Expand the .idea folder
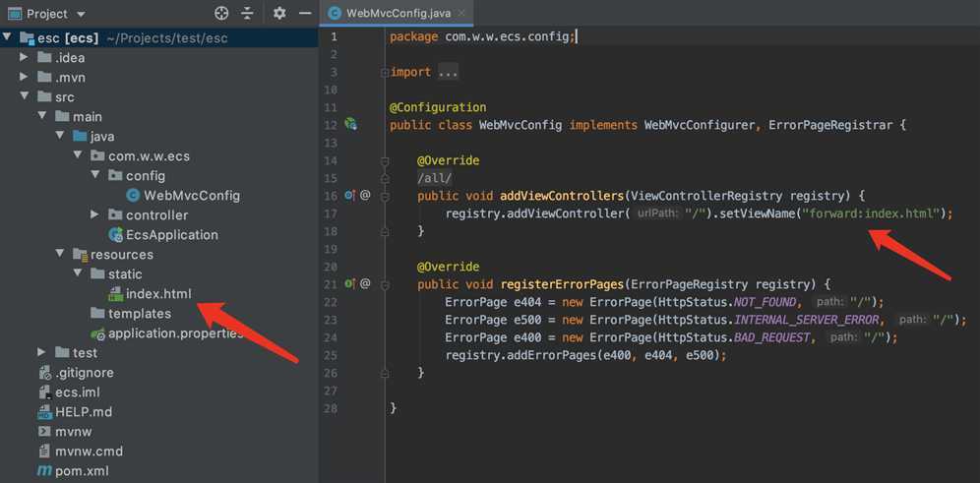The width and height of the screenshot is (980, 483). pos(24,57)
